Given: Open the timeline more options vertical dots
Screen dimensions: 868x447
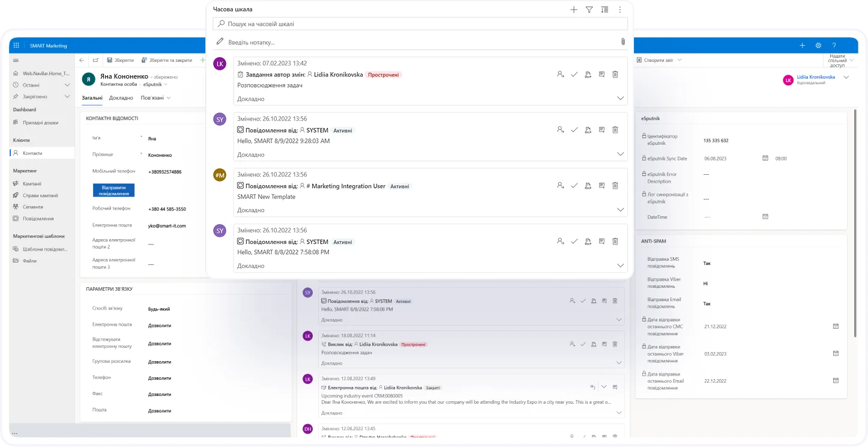Looking at the screenshot, I should [620, 10].
